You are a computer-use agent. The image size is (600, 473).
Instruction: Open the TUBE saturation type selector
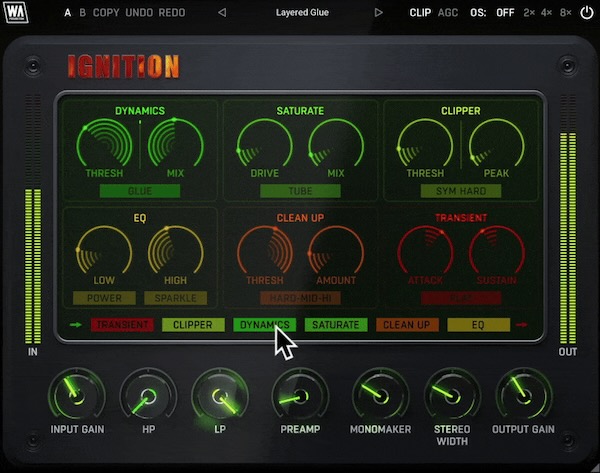300,191
